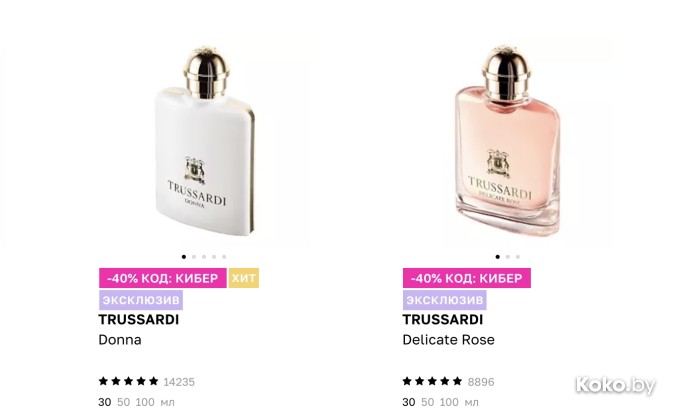Open the Trussardi Delicate Rose bottle image
The width and height of the screenshot is (680, 420).
tap(507, 141)
